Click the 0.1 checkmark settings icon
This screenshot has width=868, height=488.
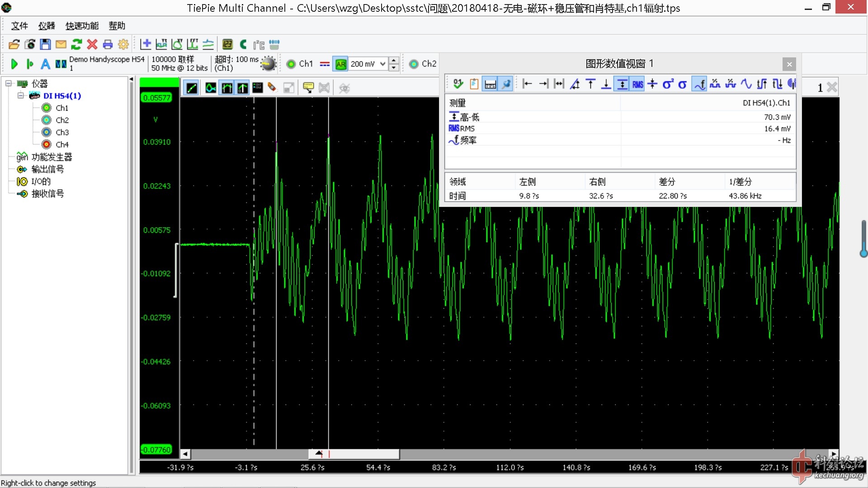click(458, 84)
